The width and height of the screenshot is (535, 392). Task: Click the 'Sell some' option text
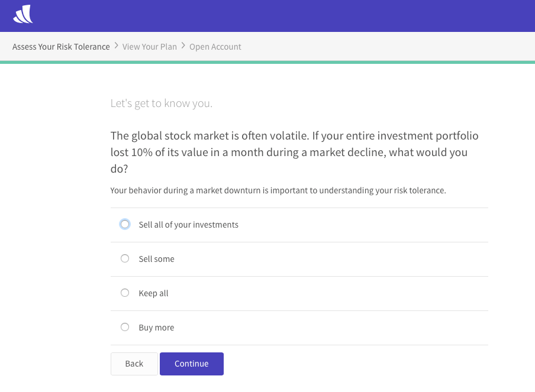[x=156, y=259]
